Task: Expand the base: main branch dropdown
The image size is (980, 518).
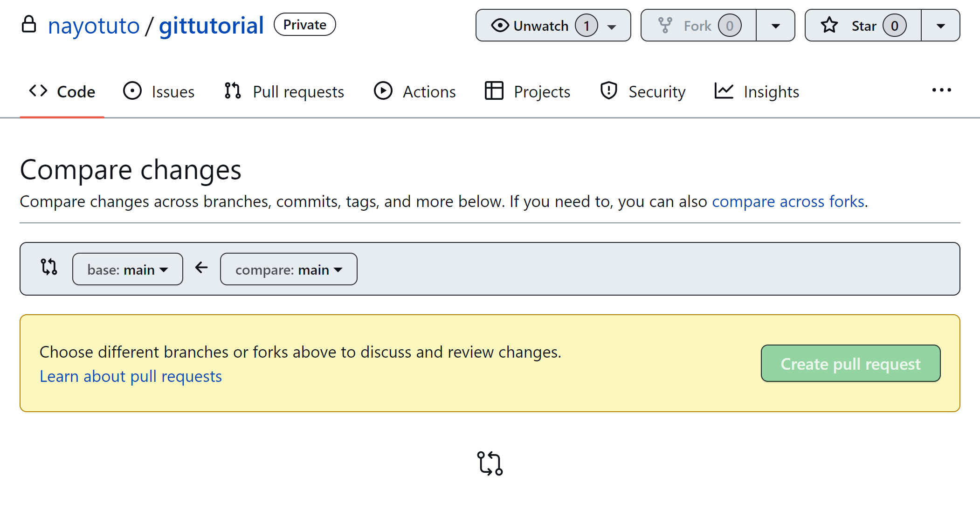Action: 127,269
